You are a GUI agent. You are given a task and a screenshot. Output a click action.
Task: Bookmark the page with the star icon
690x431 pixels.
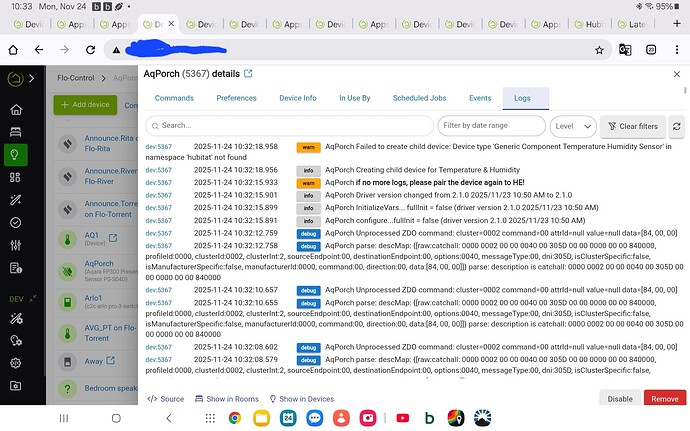click(x=599, y=50)
